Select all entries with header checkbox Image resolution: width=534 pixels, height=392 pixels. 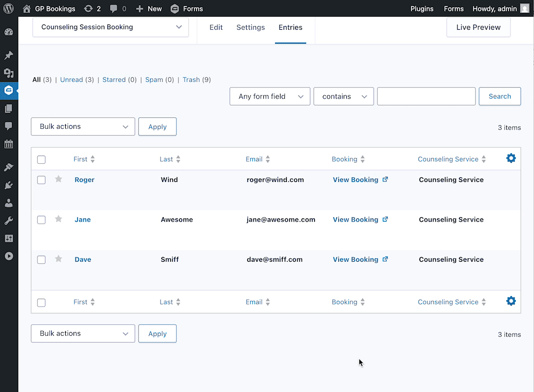(41, 160)
